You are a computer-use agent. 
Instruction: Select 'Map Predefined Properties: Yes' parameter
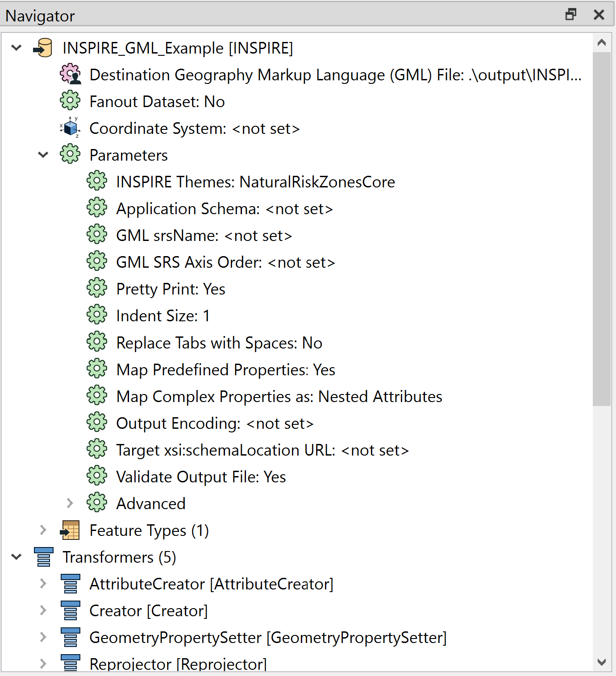point(226,370)
